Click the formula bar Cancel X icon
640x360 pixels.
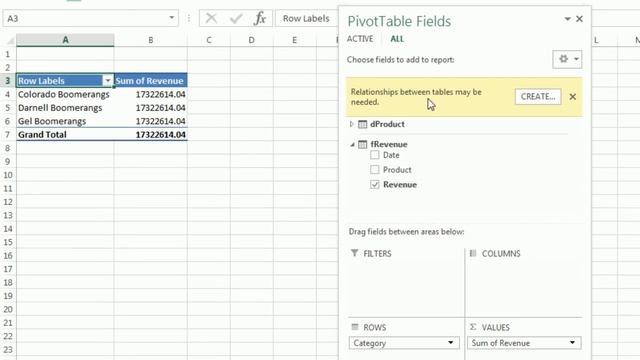211,18
